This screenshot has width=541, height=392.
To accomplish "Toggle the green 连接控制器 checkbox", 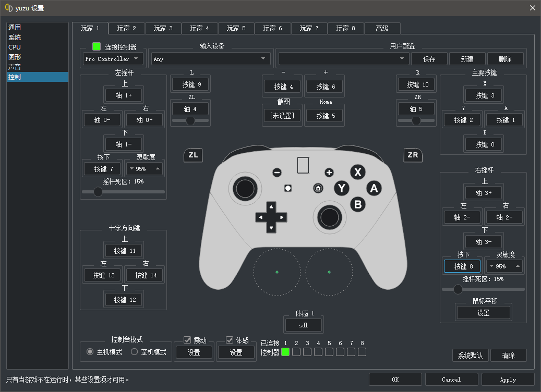I will tap(97, 46).
